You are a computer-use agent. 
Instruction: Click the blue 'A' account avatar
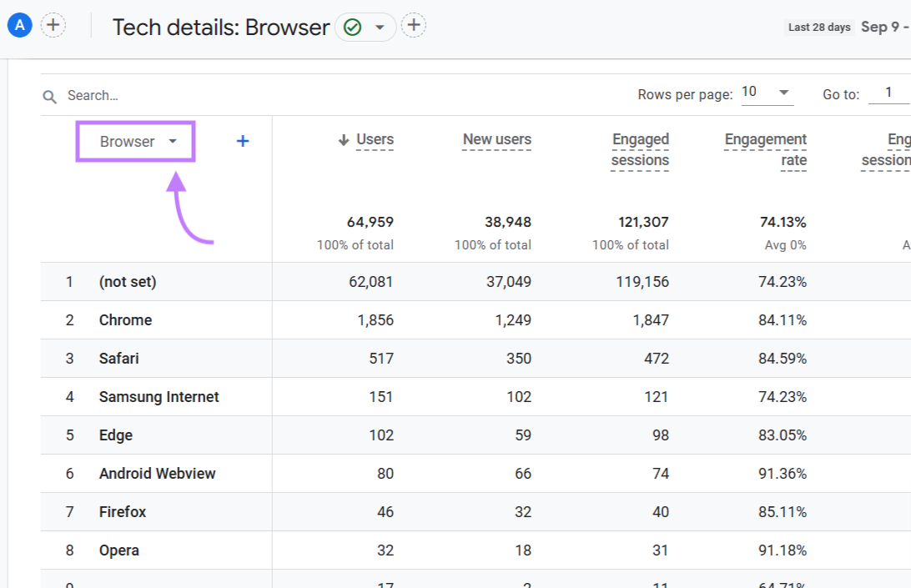[x=18, y=24]
